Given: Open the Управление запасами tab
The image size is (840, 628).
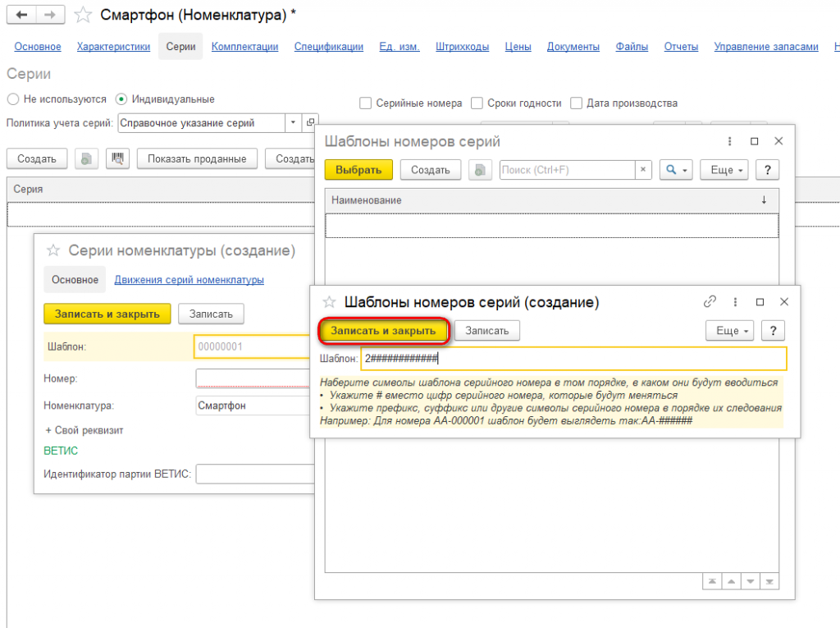Looking at the screenshot, I should pyautogui.click(x=766, y=47).
